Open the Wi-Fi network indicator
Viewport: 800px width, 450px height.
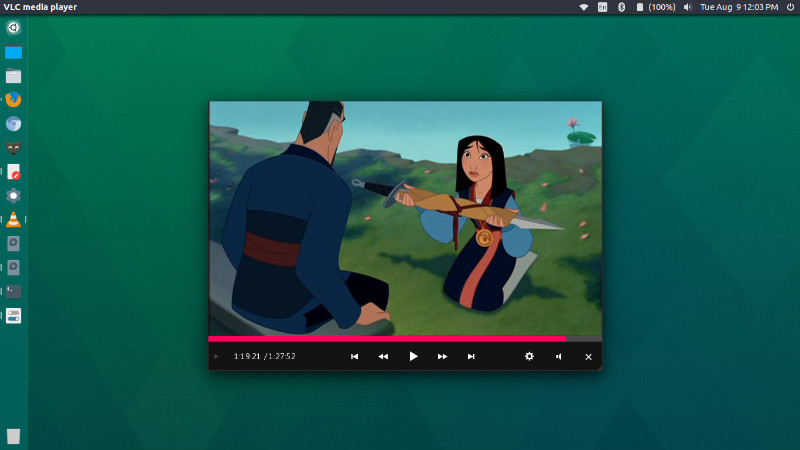(584, 7)
